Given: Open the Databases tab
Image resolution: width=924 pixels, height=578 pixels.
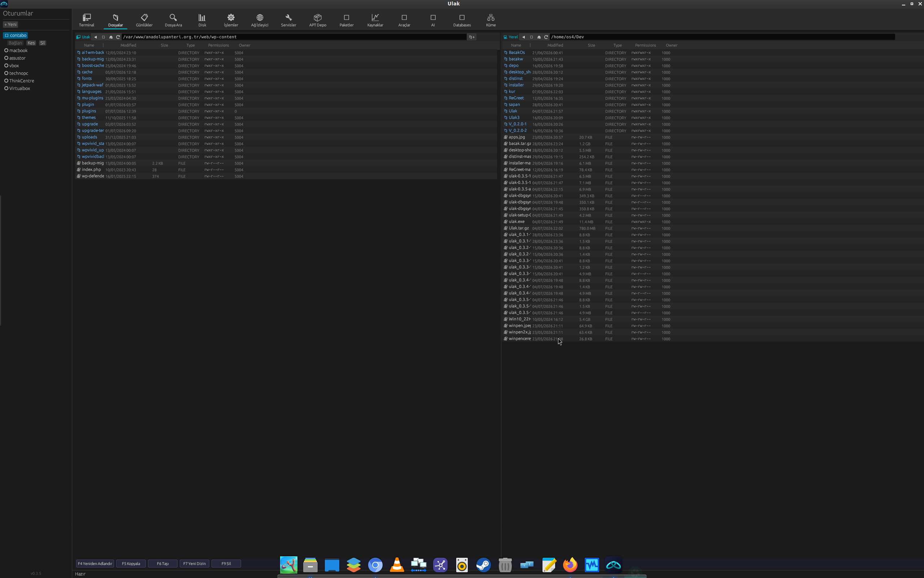Looking at the screenshot, I should [x=462, y=20].
